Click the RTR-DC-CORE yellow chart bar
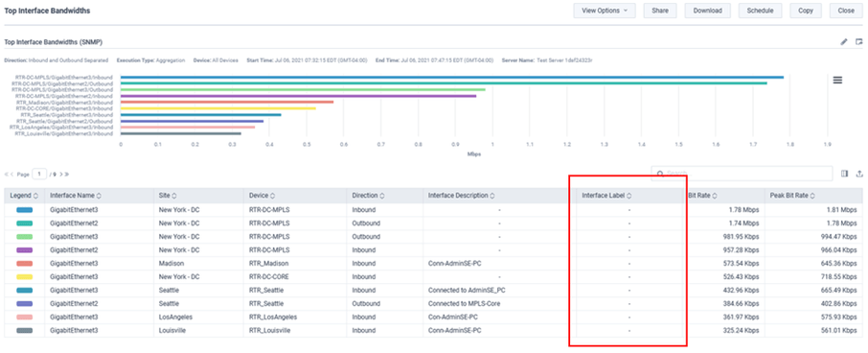Viewport: 868px width, 353px height. 218,108
